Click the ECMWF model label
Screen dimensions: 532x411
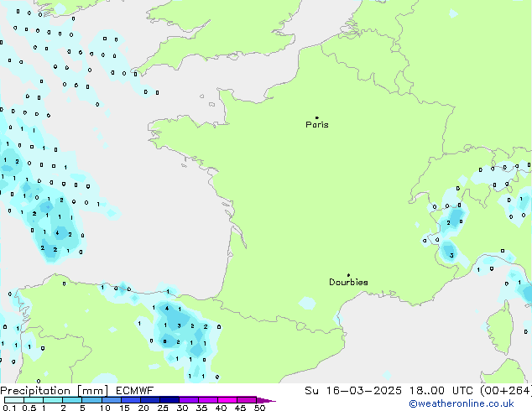click(x=134, y=391)
